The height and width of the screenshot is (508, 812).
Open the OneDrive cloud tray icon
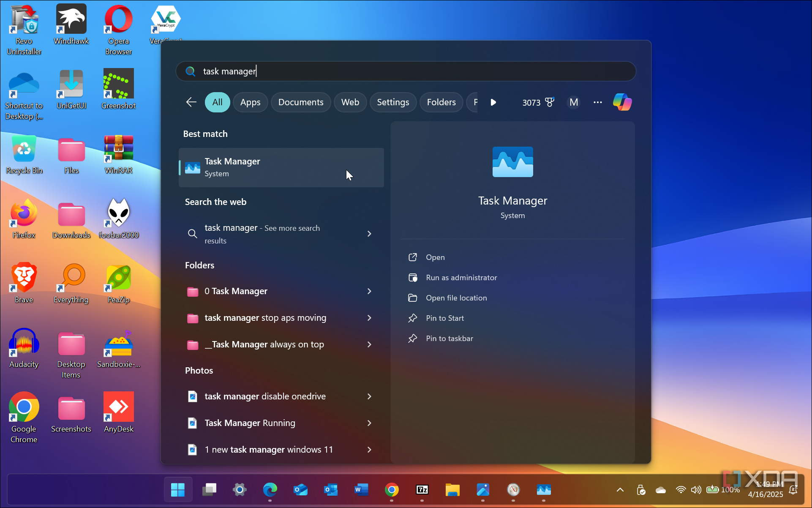pos(661,490)
